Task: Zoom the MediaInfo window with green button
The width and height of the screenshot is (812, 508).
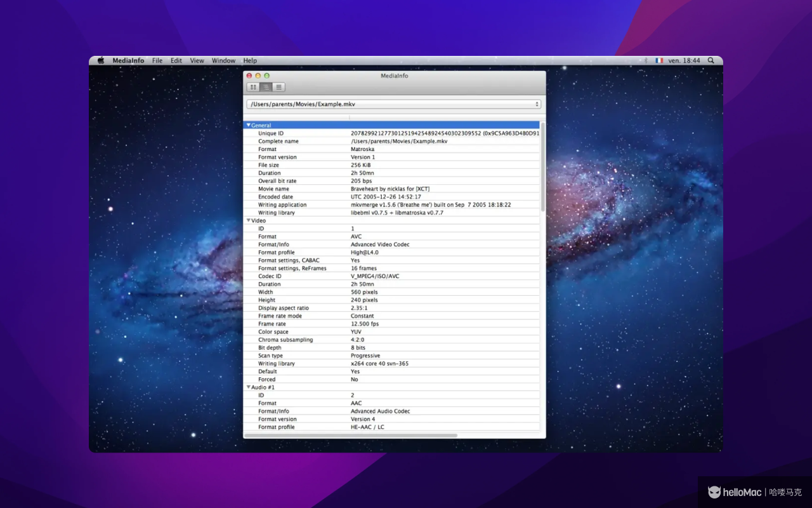Action: (x=267, y=76)
